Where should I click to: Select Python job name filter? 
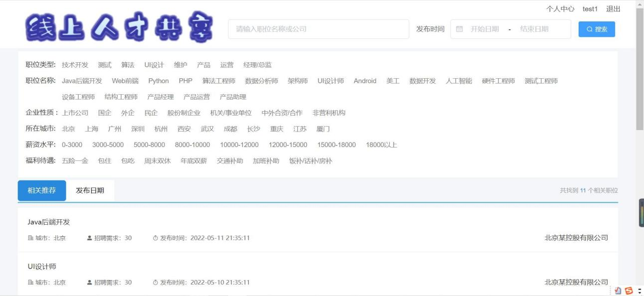(x=159, y=81)
